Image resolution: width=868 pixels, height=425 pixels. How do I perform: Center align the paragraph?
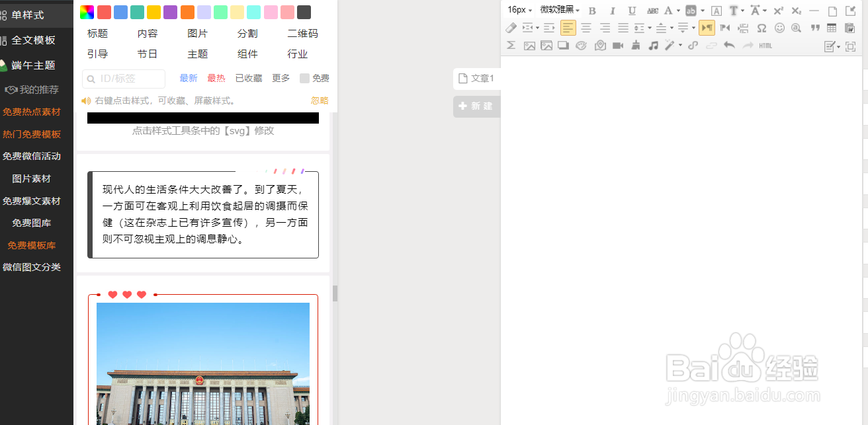tap(586, 28)
